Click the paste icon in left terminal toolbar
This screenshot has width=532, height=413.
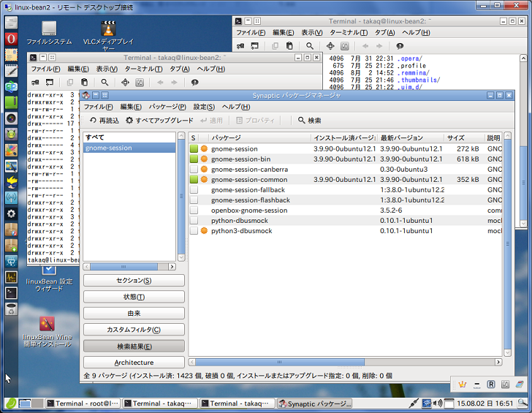[85, 83]
